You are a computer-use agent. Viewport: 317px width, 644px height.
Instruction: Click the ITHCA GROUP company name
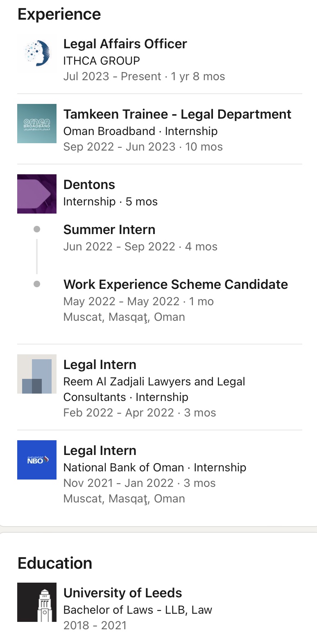point(101,61)
